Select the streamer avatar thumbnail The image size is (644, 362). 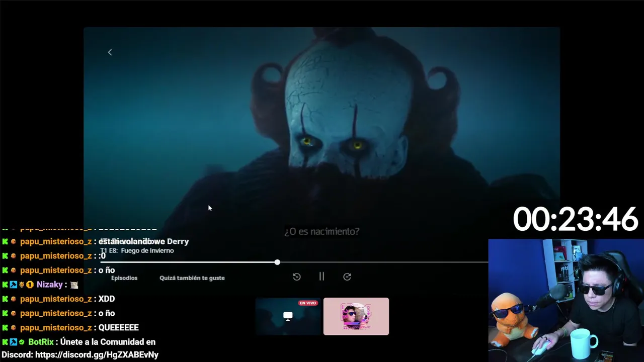[356, 316]
